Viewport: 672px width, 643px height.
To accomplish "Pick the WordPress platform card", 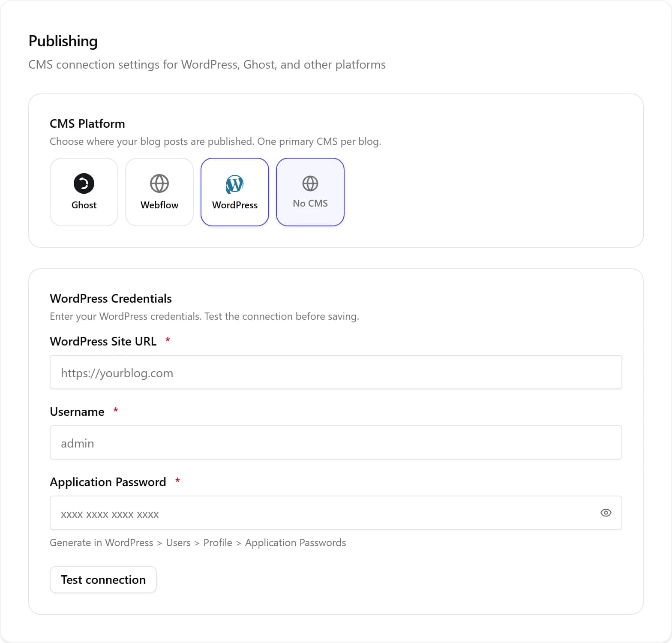I will click(235, 192).
